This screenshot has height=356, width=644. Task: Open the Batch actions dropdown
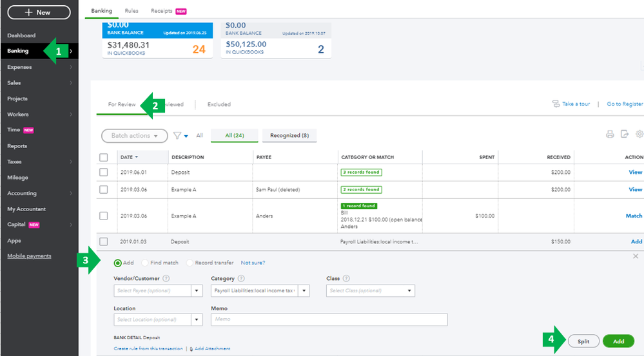[x=134, y=136]
